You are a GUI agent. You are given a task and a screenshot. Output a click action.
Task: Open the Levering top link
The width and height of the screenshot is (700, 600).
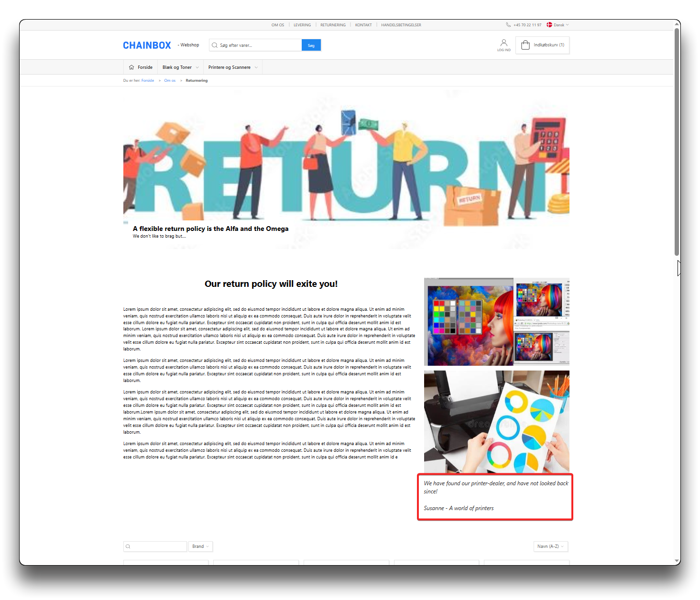pos(302,25)
